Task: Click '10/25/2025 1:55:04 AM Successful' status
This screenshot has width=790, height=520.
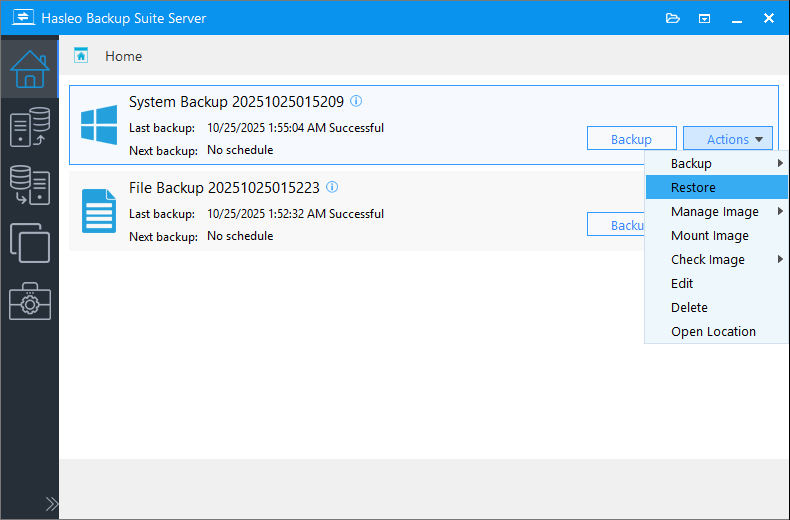Action: point(295,128)
